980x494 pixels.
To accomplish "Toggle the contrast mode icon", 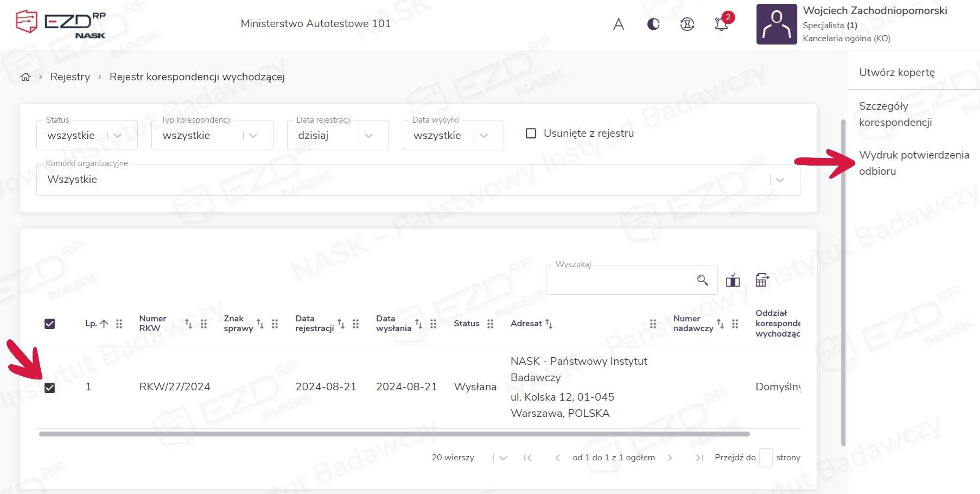I will click(x=653, y=24).
